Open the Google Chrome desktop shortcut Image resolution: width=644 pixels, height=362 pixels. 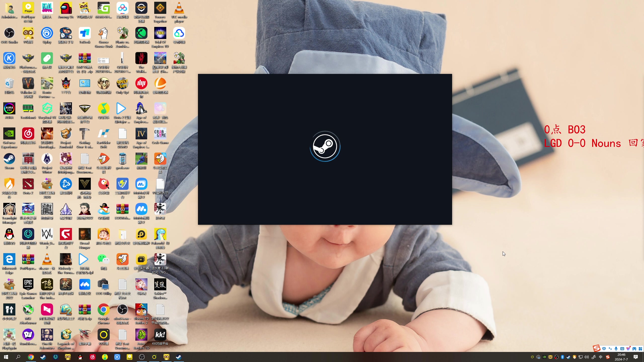[x=104, y=310]
